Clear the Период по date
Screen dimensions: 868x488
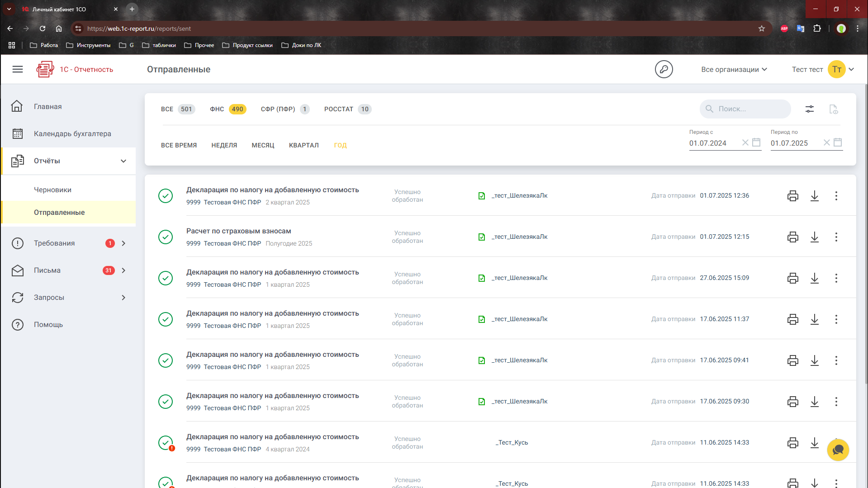coord(826,142)
